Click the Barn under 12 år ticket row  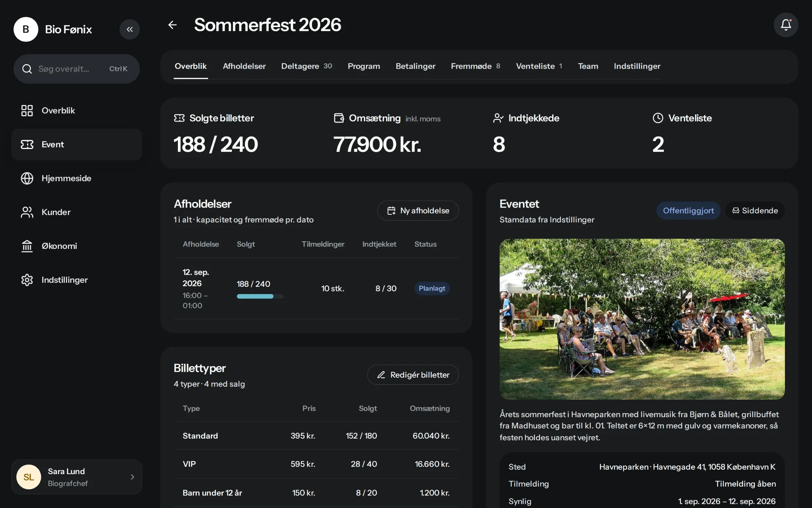click(x=316, y=492)
